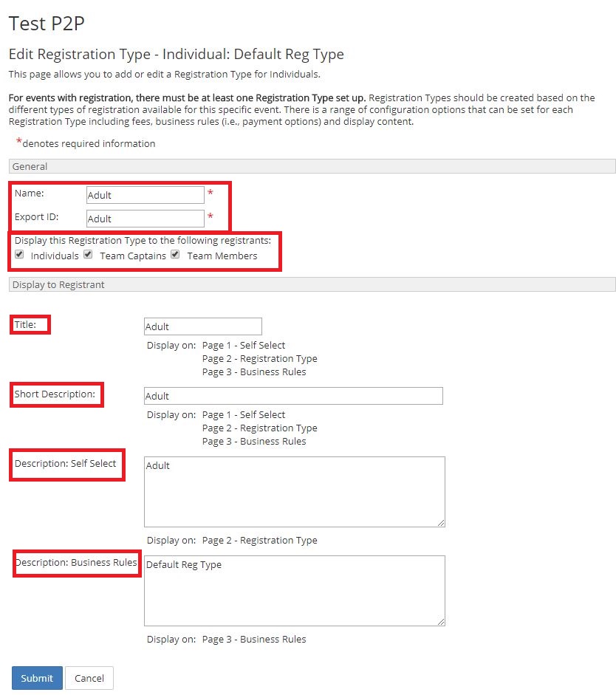The image size is (616, 695).
Task: Click the Page 3 - Business Rules text under Business Rules description
Action: 254,639
